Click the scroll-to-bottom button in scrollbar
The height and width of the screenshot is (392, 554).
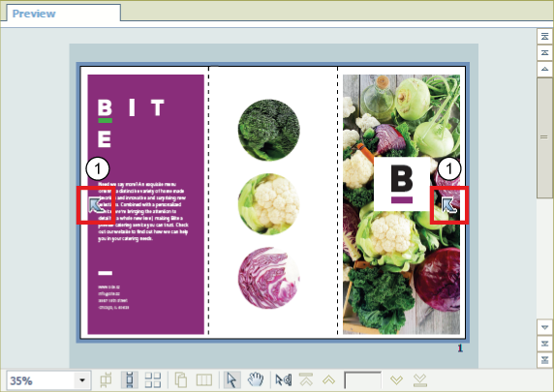pyautogui.click(x=544, y=360)
